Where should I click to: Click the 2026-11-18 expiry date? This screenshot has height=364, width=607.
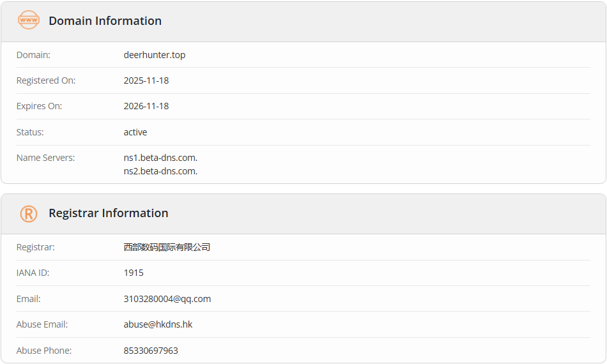tap(146, 106)
